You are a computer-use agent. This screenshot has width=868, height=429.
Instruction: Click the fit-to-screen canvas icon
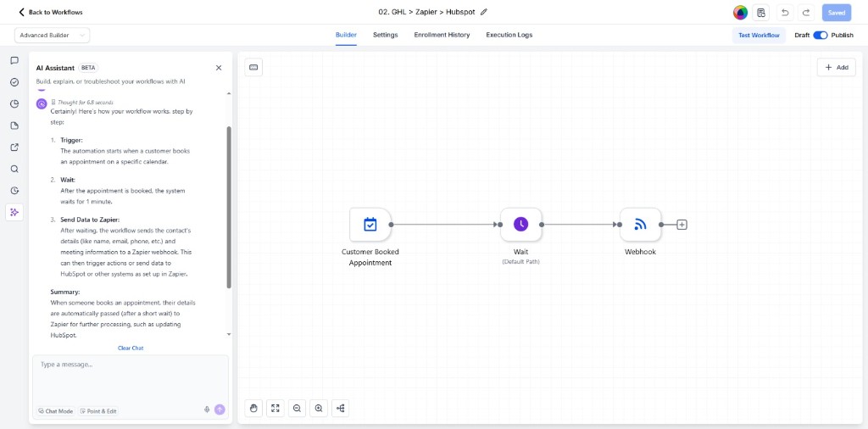275,409
